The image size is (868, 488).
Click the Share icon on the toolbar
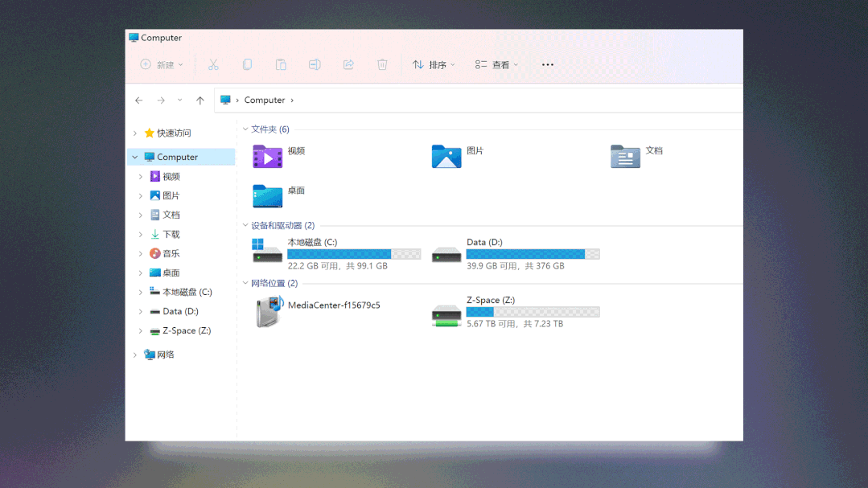coord(348,64)
